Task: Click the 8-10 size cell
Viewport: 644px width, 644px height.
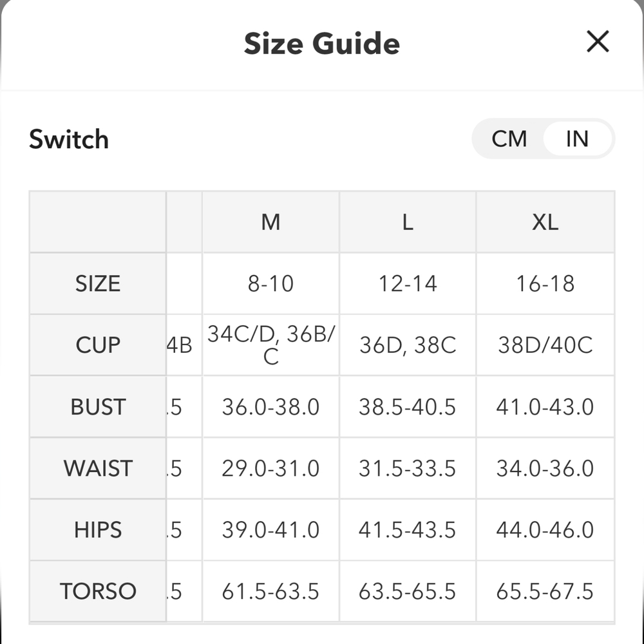Action: (x=270, y=284)
